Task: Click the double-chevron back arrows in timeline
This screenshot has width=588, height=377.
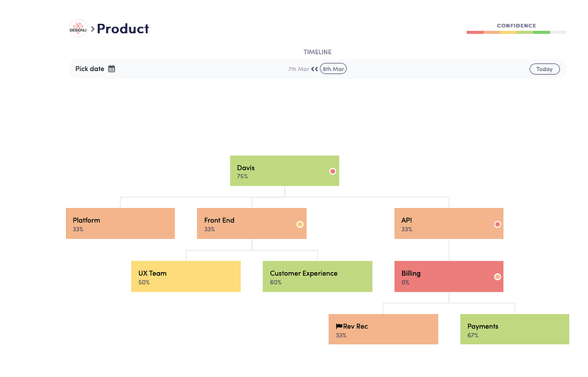Action: [x=314, y=69]
